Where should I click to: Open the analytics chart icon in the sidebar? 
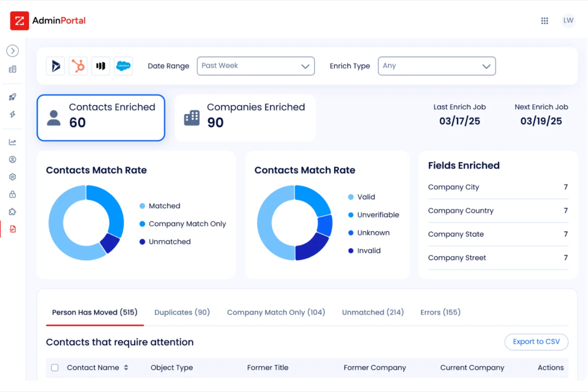[12, 142]
